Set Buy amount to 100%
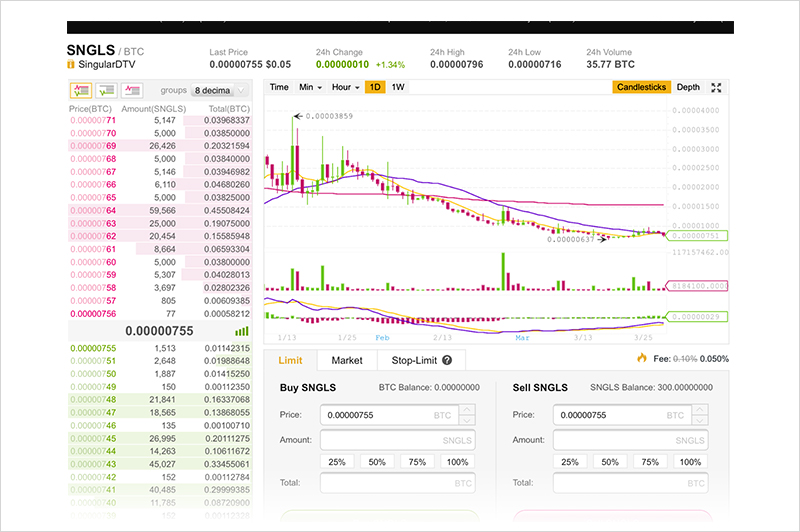This screenshot has width=800, height=532. pyautogui.click(x=458, y=462)
